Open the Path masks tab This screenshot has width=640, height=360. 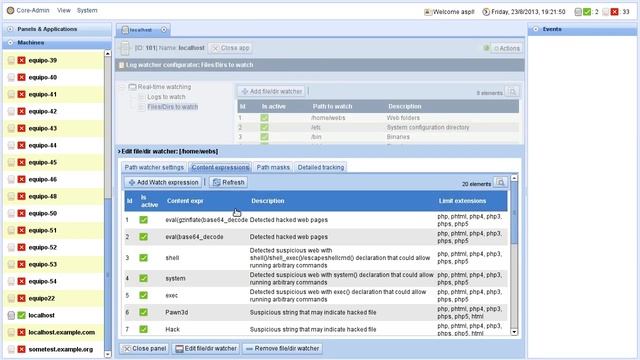[x=273, y=167]
